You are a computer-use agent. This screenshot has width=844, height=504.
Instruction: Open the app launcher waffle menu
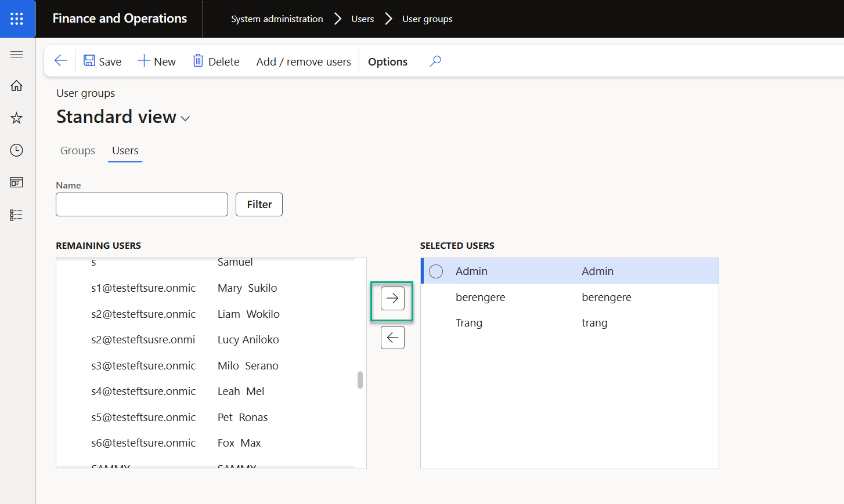click(17, 19)
